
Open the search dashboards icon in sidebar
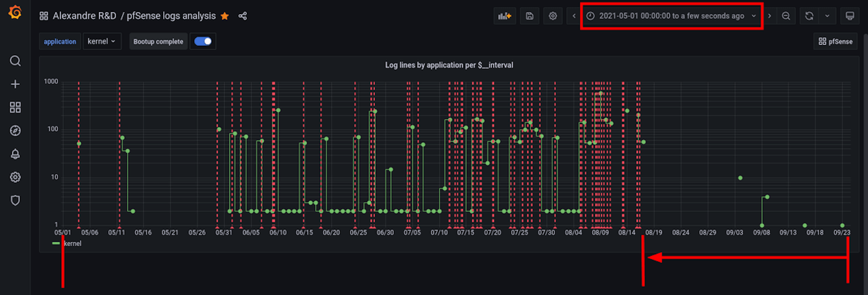pyautogui.click(x=15, y=61)
